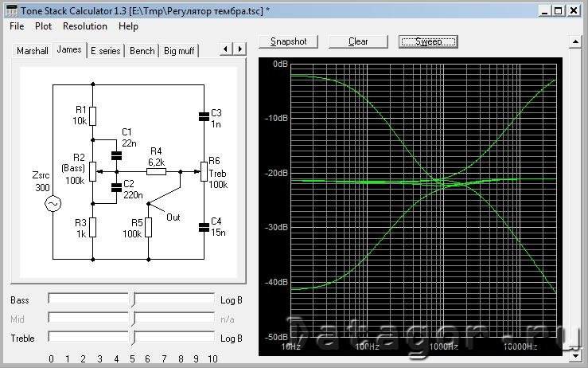Click the R5 100k resistor symbol
Screen dimensions: 588x368
tap(149, 227)
